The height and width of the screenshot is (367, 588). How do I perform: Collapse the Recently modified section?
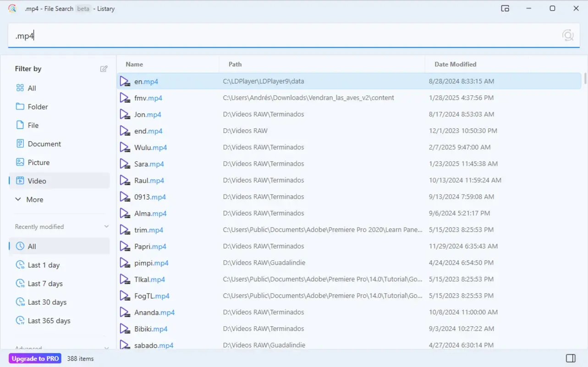pyautogui.click(x=106, y=226)
